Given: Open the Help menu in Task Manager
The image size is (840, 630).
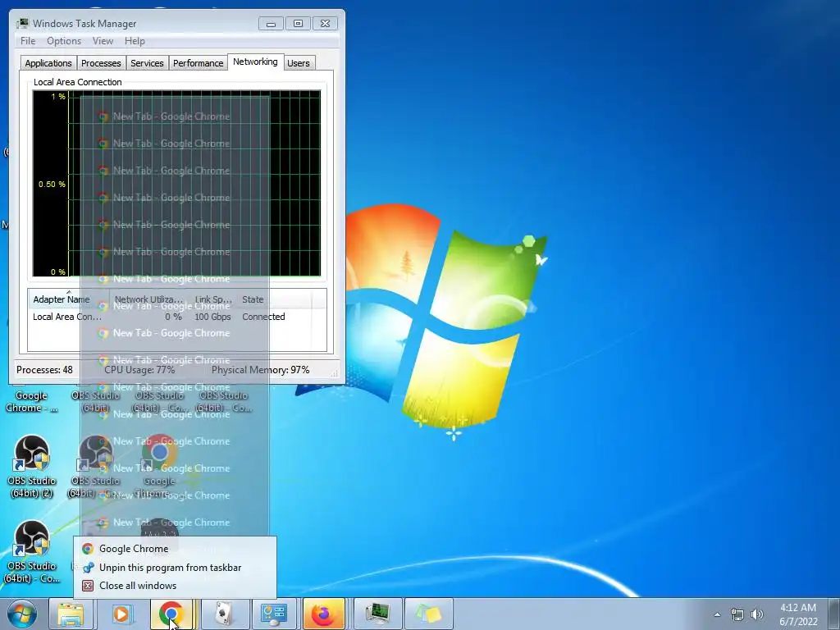Looking at the screenshot, I should [x=135, y=41].
